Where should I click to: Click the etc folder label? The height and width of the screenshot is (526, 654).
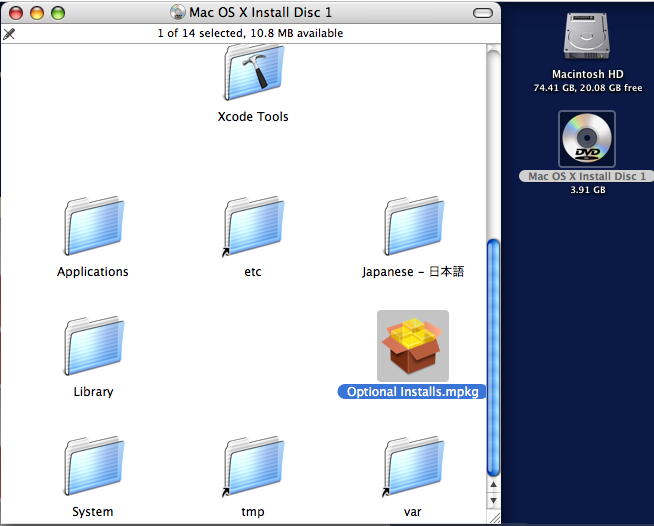point(253,272)
